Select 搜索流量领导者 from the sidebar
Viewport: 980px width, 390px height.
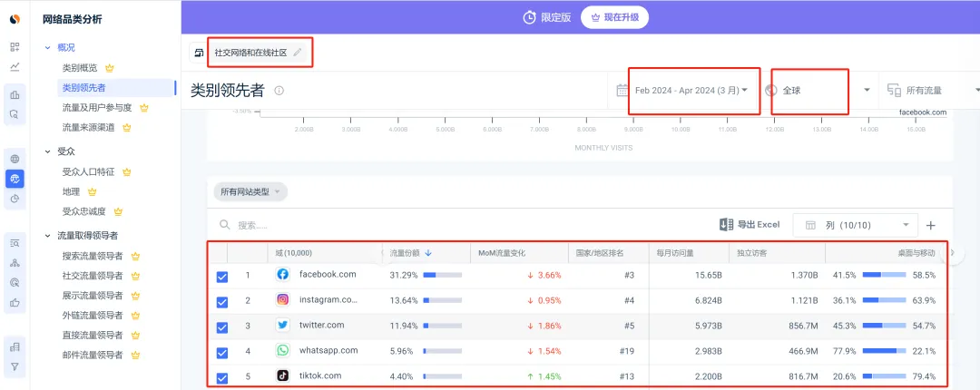[92, 256]
